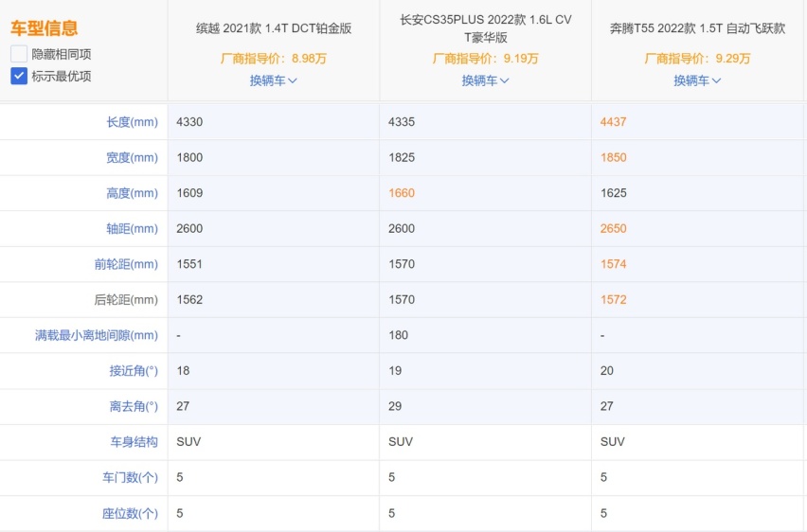Viewport: 807px width, 532px height.
Task: Select height value 1625
Action: 614,193
